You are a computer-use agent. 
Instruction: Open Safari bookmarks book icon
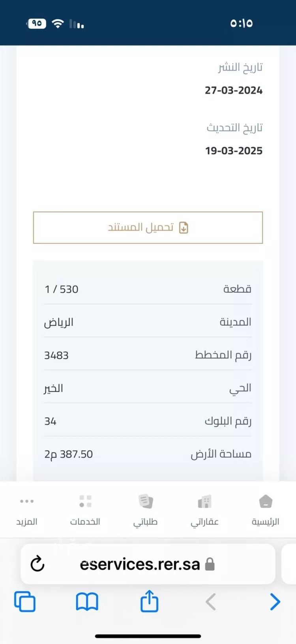click(87, 602)
